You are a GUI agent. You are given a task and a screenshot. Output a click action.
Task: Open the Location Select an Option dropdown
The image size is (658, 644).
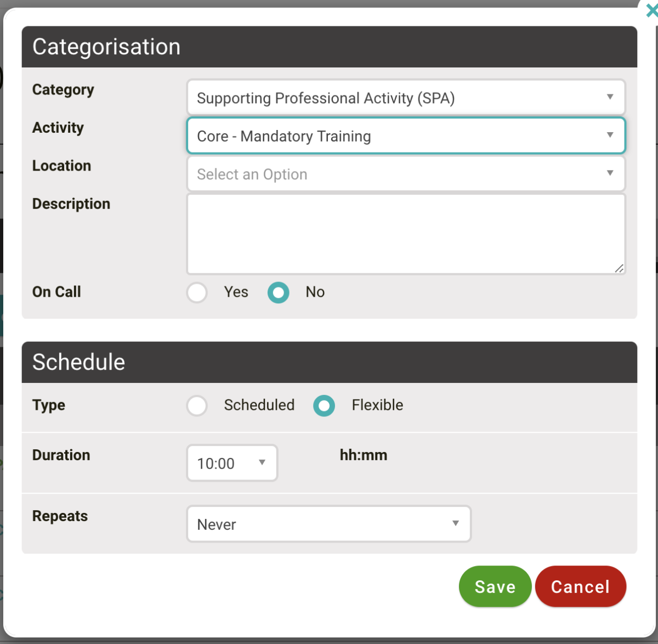[406, 173]
